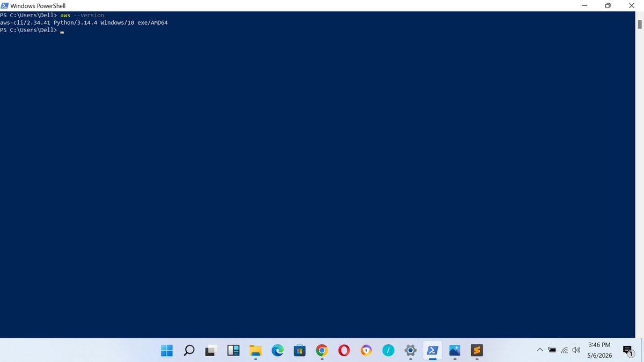The width and height of the screenshot is (644, 362).
Task: Open the clock showing 3:46 PM
Action: 599,344
